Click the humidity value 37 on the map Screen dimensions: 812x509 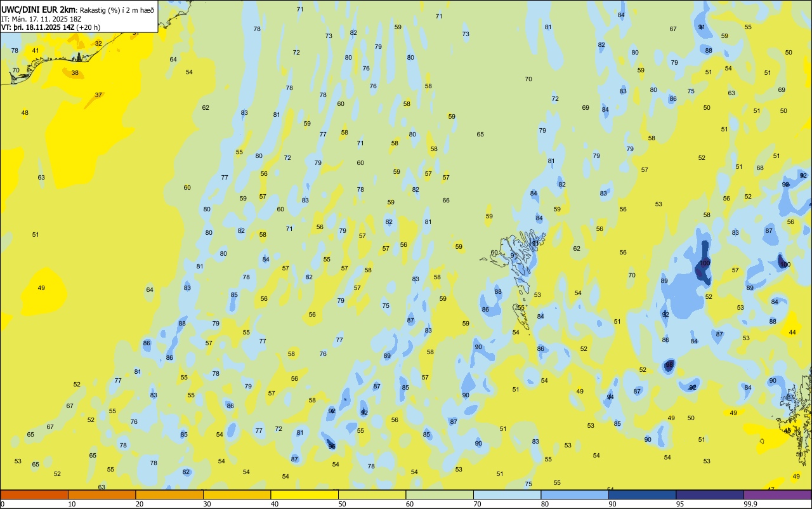coord(98,95)
